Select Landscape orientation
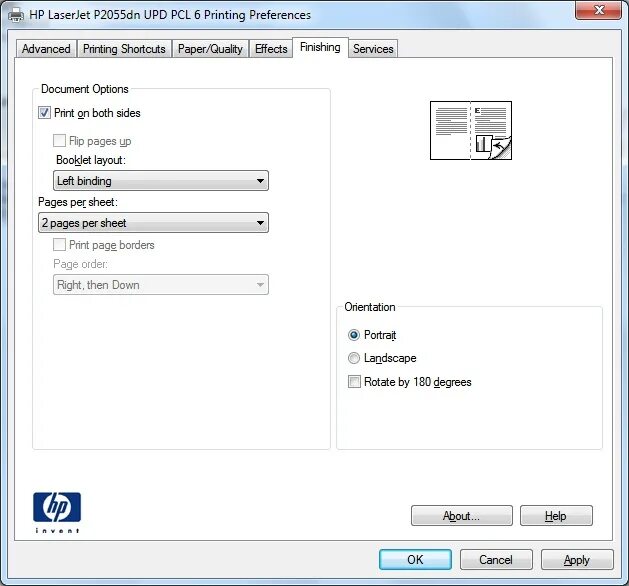The height and width of the screenshot is (586, 629). coord(354,358)
